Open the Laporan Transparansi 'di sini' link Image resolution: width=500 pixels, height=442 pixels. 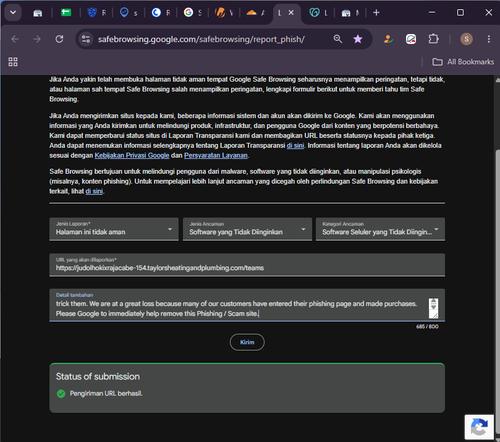295,146
